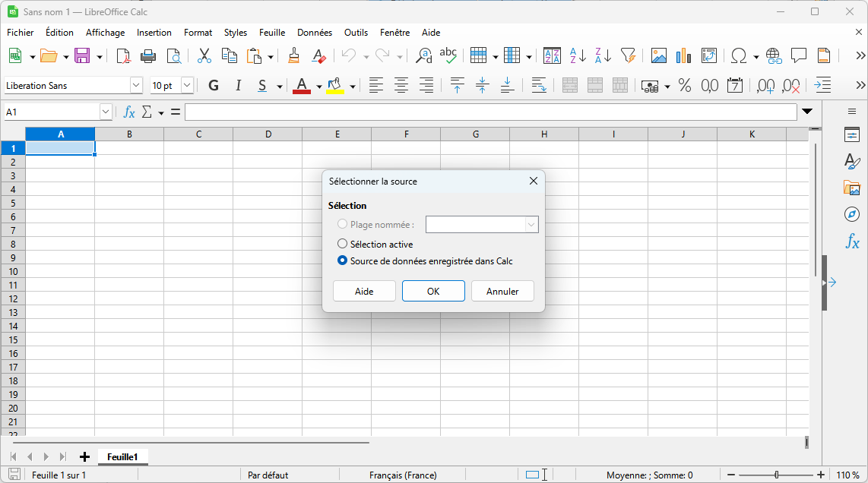Screen dimensions: 868x483
Task: Switch to the Feuille1 sheet tab
Action: click(122, 456)
